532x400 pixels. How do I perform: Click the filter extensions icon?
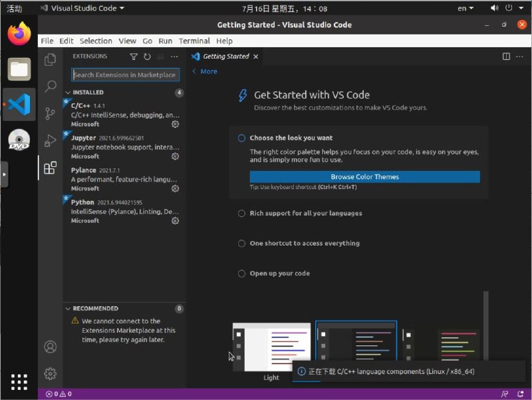tap(134, 57)
